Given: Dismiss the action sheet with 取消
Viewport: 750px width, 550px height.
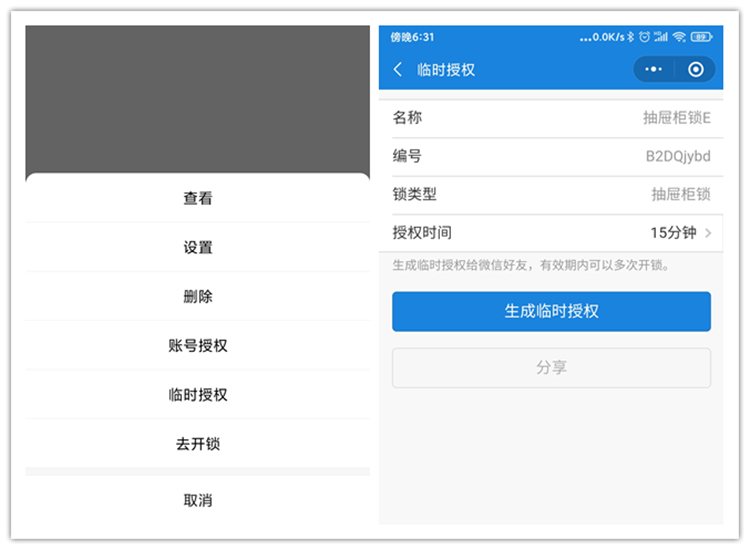Looking at the screenshot, I should coord(198,500).
